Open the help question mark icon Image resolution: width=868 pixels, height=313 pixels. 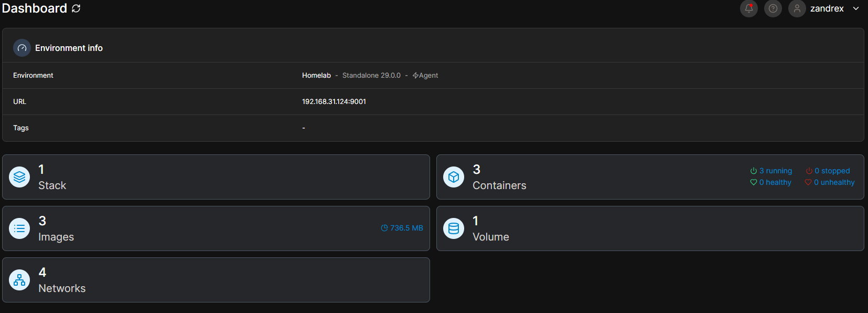[773, 8]
